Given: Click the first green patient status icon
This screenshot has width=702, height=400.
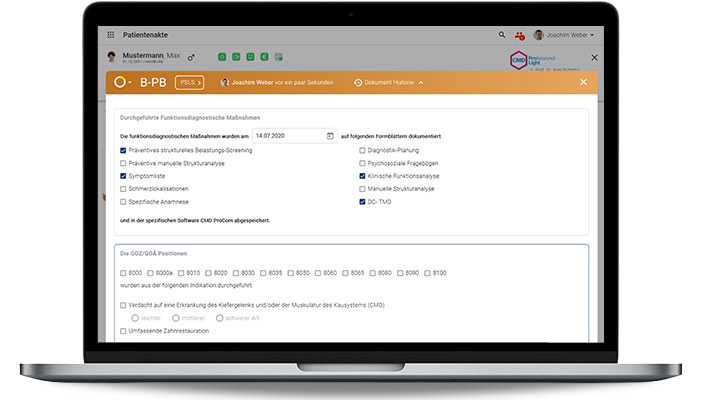Looking at the screenshot, I should [x=221, y=57].
